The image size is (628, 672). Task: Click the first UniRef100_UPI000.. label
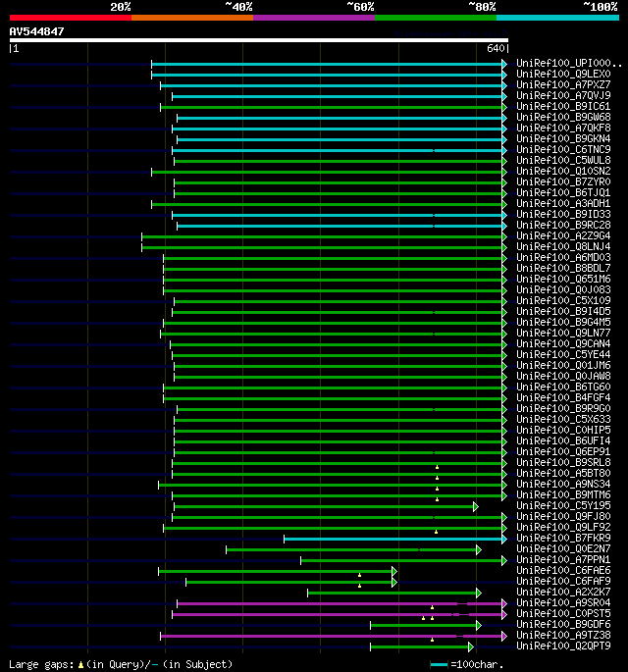[x=569, y=64]
